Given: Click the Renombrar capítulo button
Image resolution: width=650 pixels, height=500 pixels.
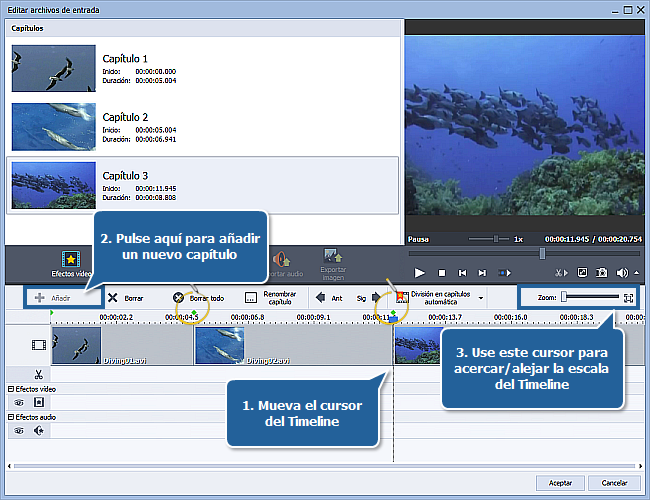Looking at the screenshot, I should [x=271, y=298].
